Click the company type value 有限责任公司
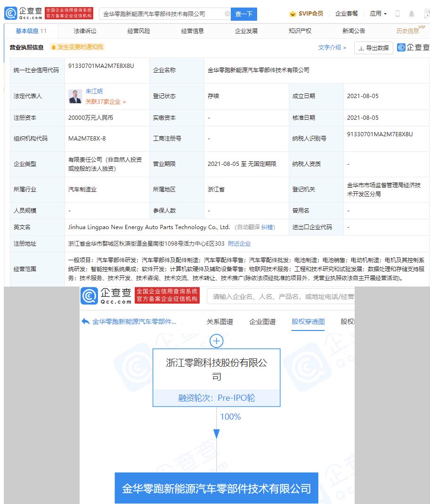 click(x=105, y=164)
